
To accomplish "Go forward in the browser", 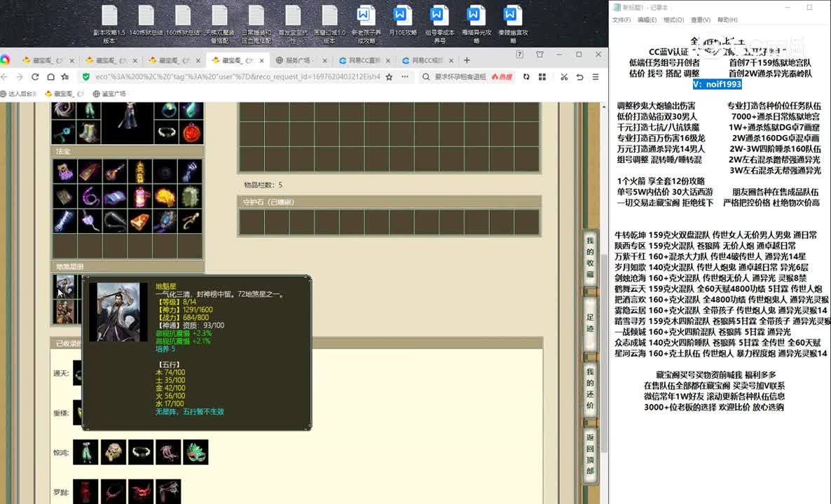I will [20, 77].
